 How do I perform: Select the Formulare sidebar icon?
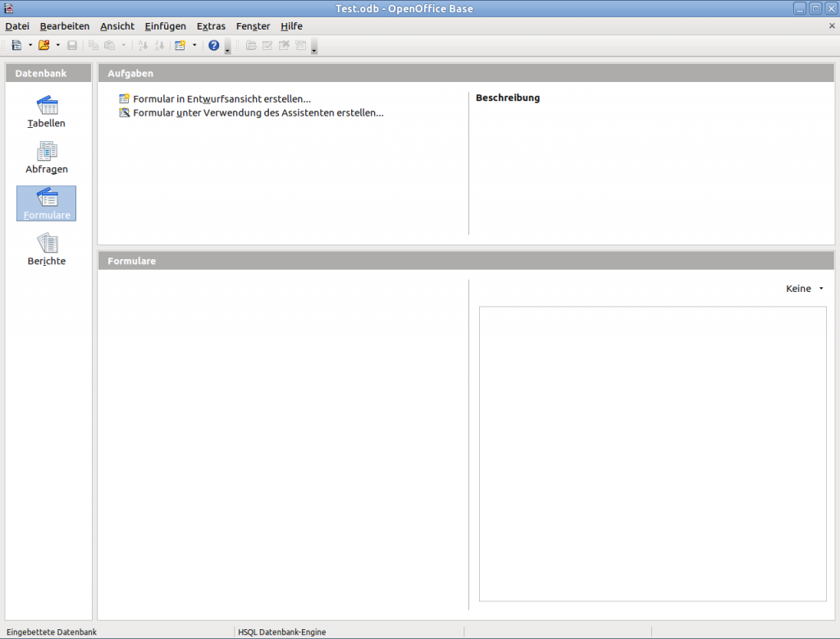pyautogui.click(x=46, y=203)
